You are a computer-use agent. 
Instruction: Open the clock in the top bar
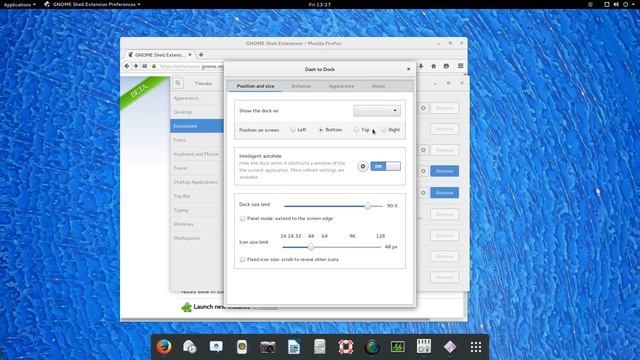(320, 4)
